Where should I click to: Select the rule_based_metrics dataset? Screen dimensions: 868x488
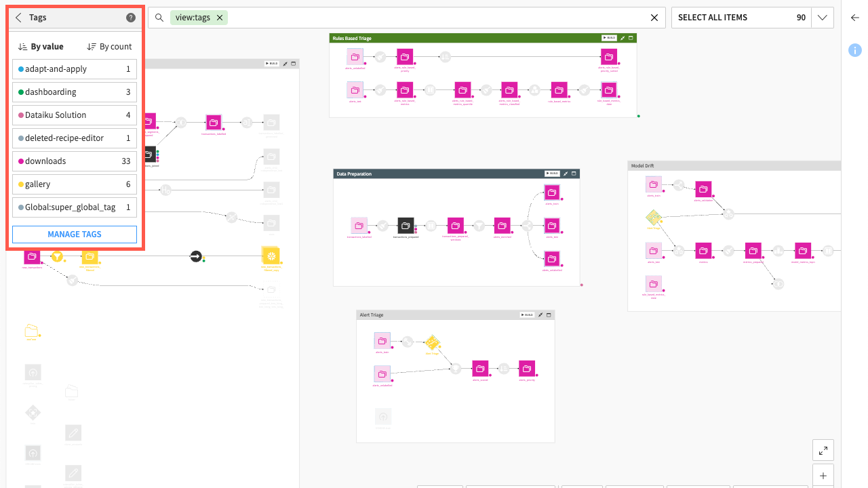coord(559,89)
